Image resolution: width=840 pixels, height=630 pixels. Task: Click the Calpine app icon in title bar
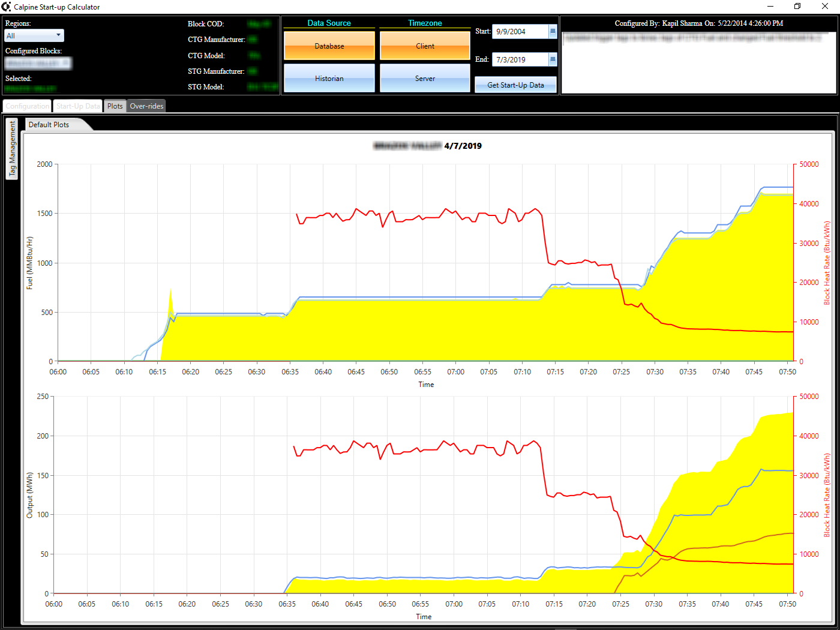[6, 7]
